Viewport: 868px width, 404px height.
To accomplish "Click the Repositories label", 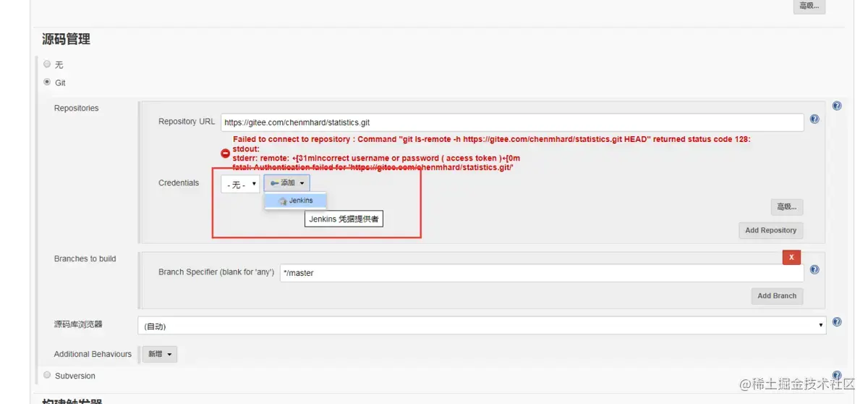I will tap(76, 108).
